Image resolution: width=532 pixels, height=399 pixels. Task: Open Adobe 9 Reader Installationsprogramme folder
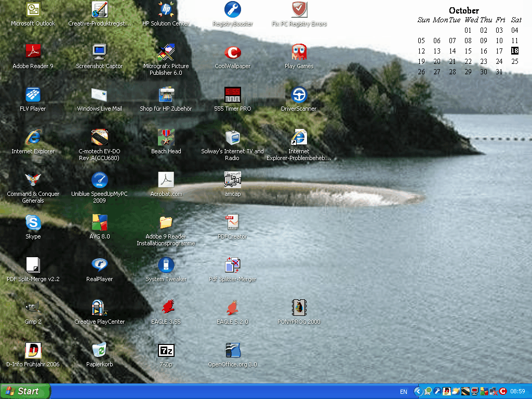(166, 222)
